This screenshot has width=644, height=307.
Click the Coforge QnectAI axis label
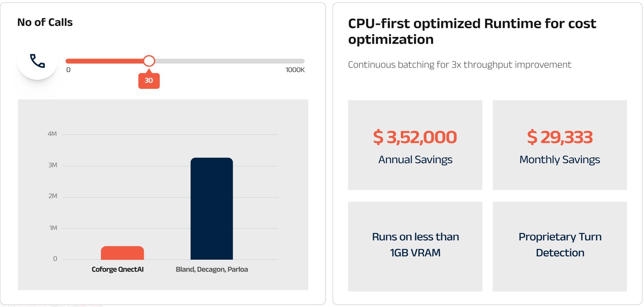tap(117, 269)
